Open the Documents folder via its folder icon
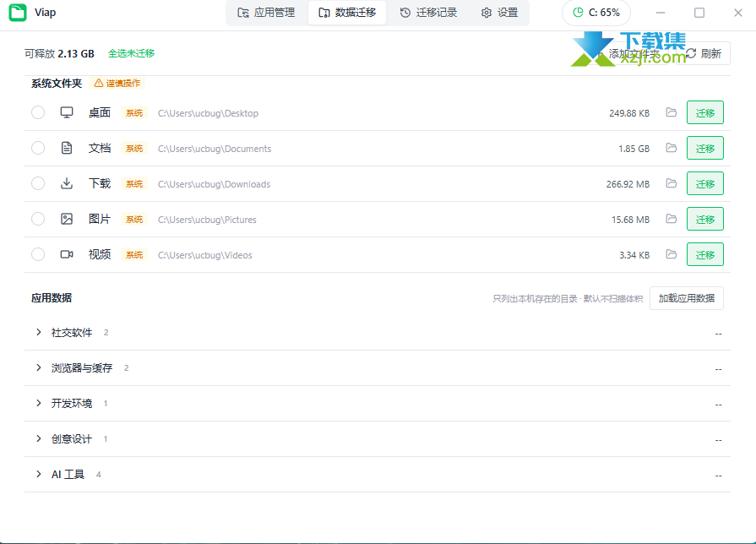Viewport: 756px width, 544px height. 672,148
